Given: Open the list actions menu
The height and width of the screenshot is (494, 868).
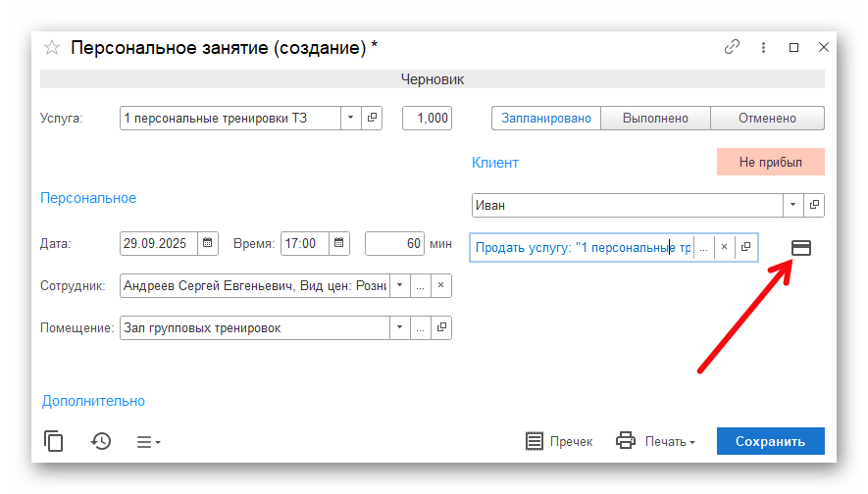Looking at the screenshot, I should (x=148, y=441).
